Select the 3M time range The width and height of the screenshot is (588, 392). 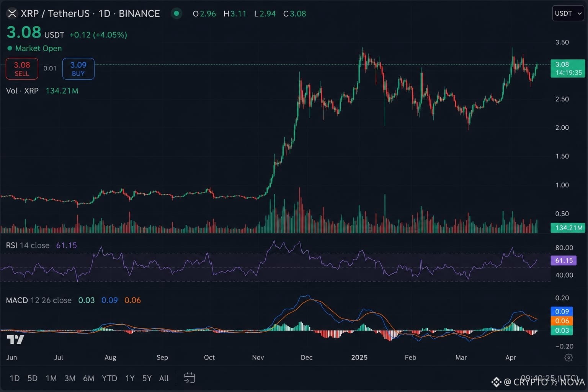click(70, 378)
